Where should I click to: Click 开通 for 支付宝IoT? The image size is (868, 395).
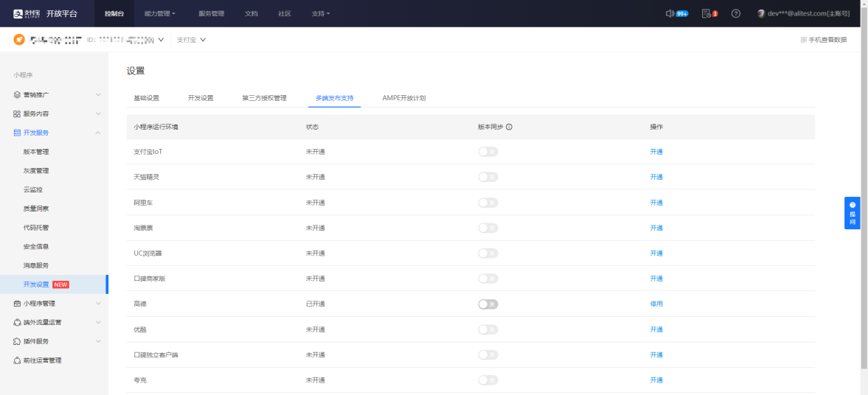click(656, 152)
